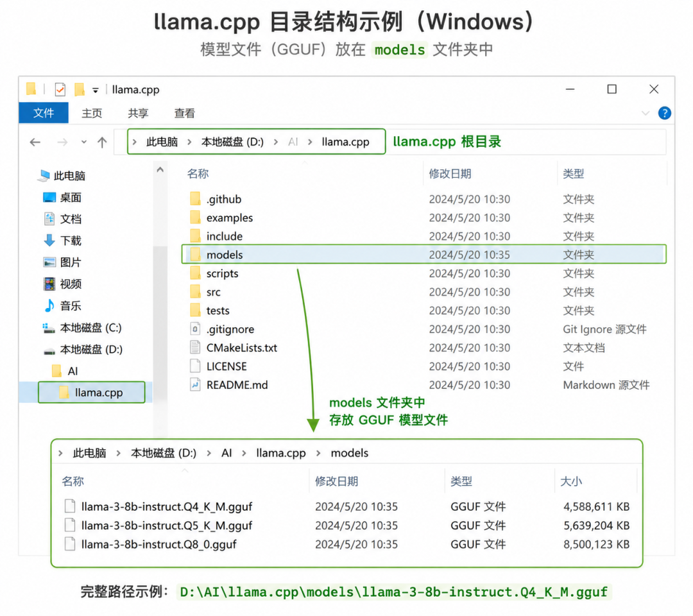Screen dimensions: 693x616
Task: Go up one level with up arrow
Action: point(102,142)
